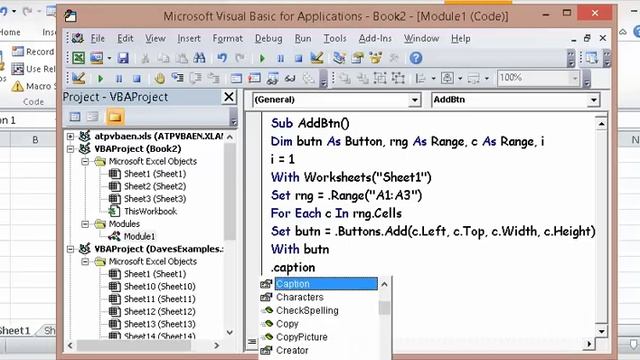Close the Project - VBAProject panel

[229, 97]
